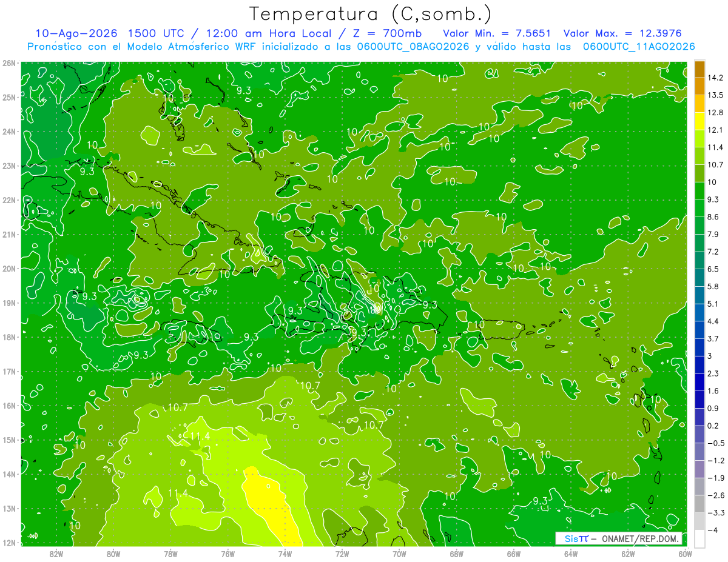
Task: Click the 62W longitude axis label
Action: pos(628,553)
